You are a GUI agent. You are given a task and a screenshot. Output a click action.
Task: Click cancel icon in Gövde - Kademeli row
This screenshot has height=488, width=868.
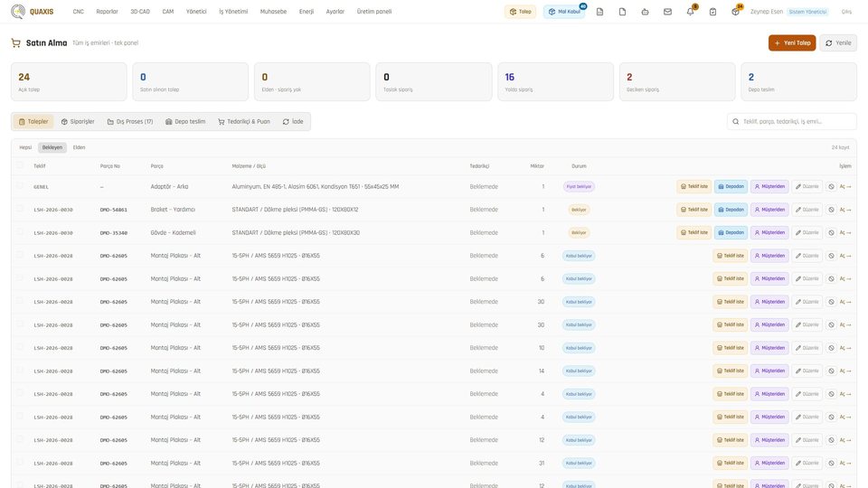click(x=831, y=233)
